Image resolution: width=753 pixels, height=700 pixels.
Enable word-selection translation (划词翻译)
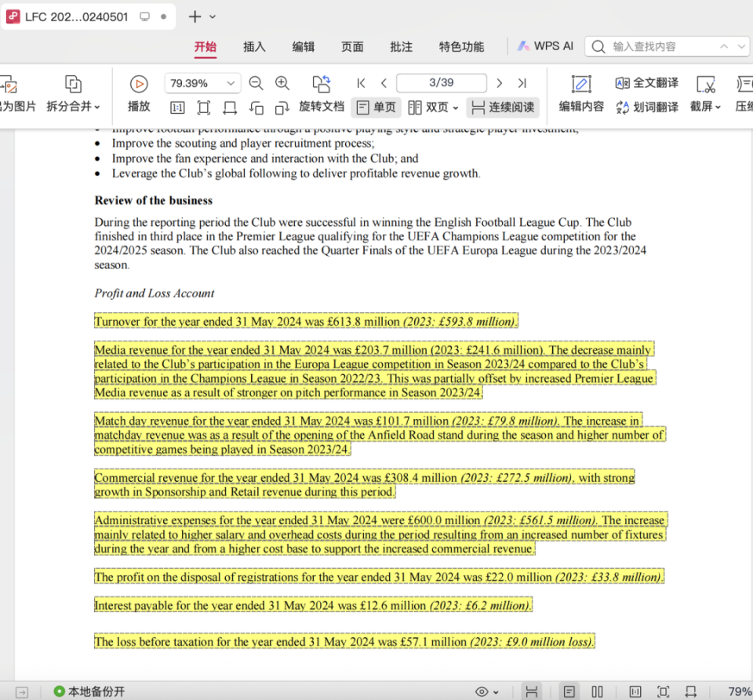pos(647,108)
